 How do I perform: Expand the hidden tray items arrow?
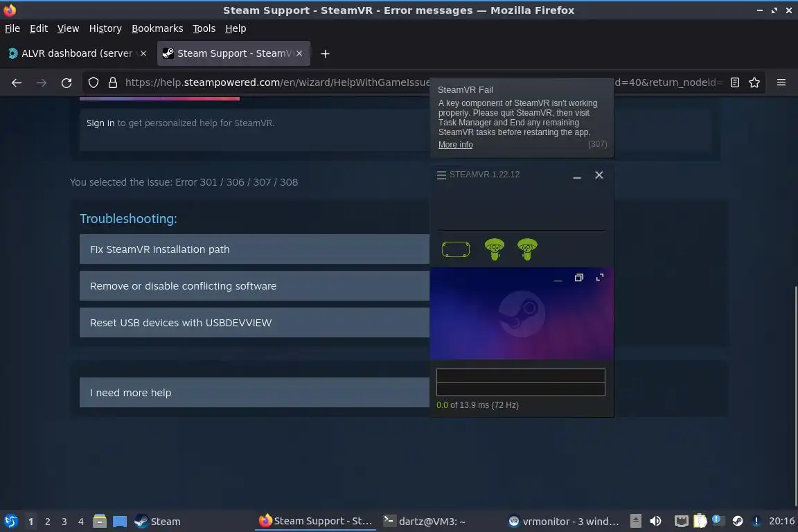(636, 521)
